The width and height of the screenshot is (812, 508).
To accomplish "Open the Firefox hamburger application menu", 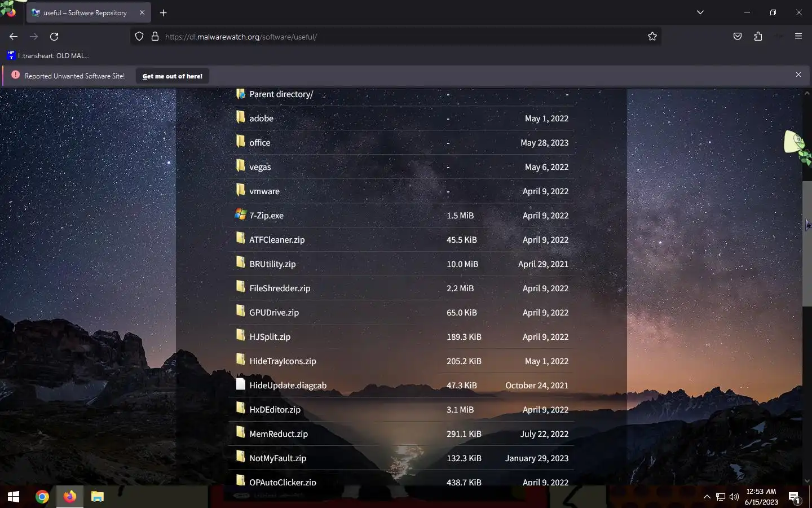I will (798, 37).
